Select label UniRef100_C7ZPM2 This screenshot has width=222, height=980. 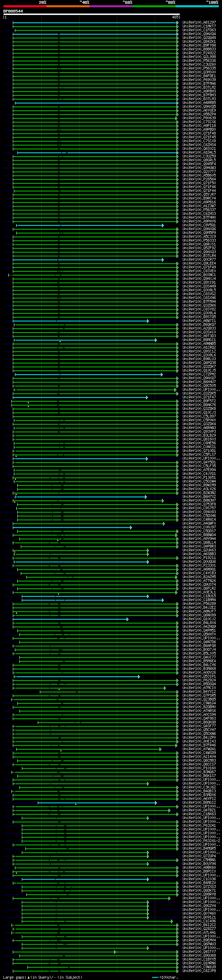coord(199,374)
